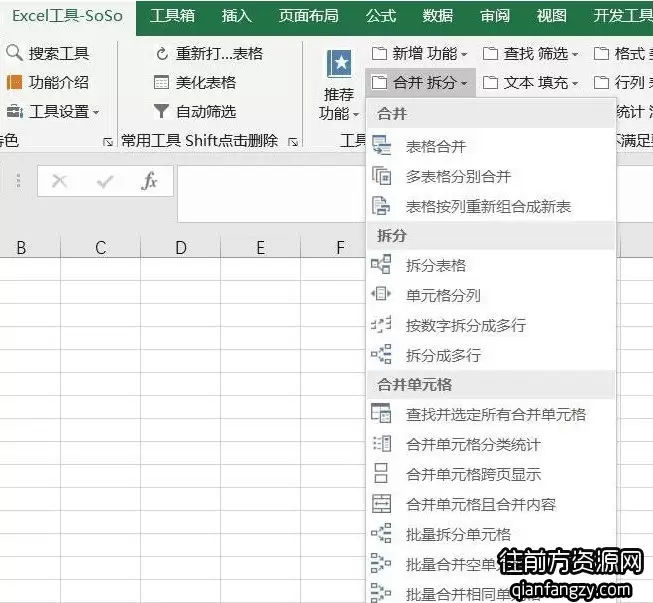Select 拆分表格 menu entry
The height and width of the screenshot is (603, 653).
click(x=491, y=265)
